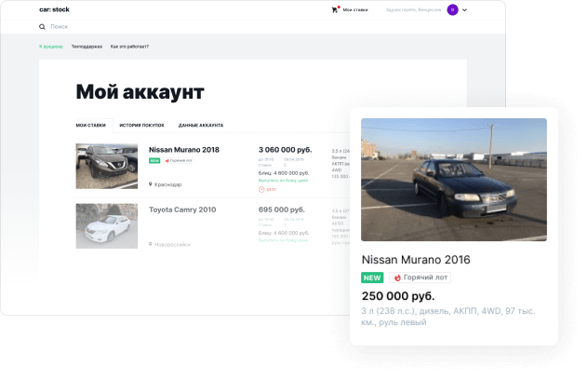Screen dimensions: 588x379
Task: Open the Данные аккаунта tab
Action: pyautogui.click(x=200, y=125)
